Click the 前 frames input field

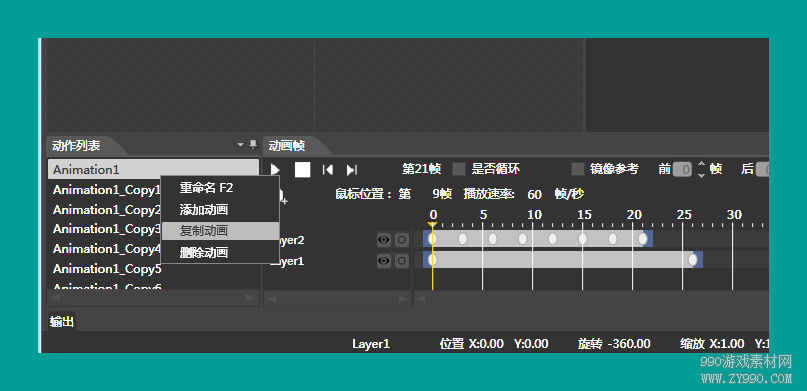682,169
